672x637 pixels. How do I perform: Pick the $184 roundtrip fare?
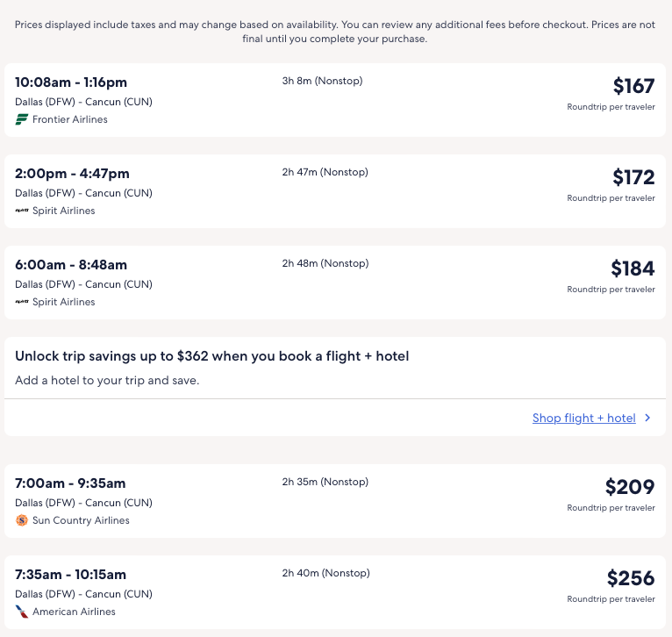coord(633,268)
